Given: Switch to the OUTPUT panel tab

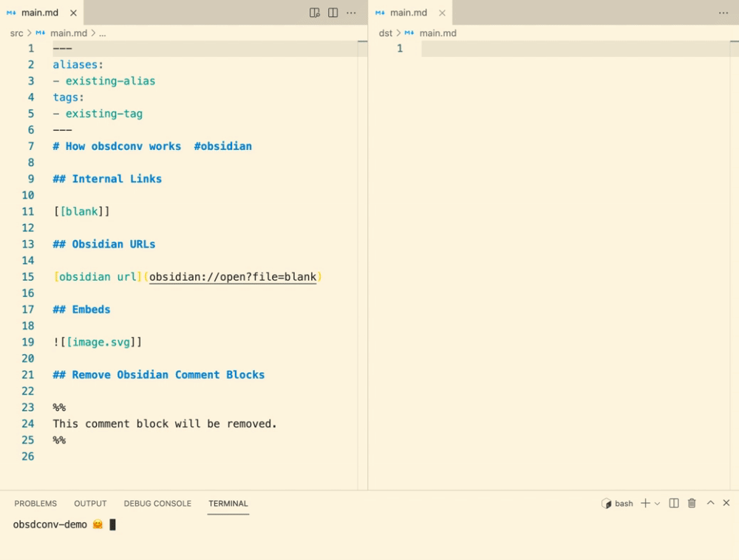Looking at the screenshot, I should pyautogui.click(x=90, y=503).
